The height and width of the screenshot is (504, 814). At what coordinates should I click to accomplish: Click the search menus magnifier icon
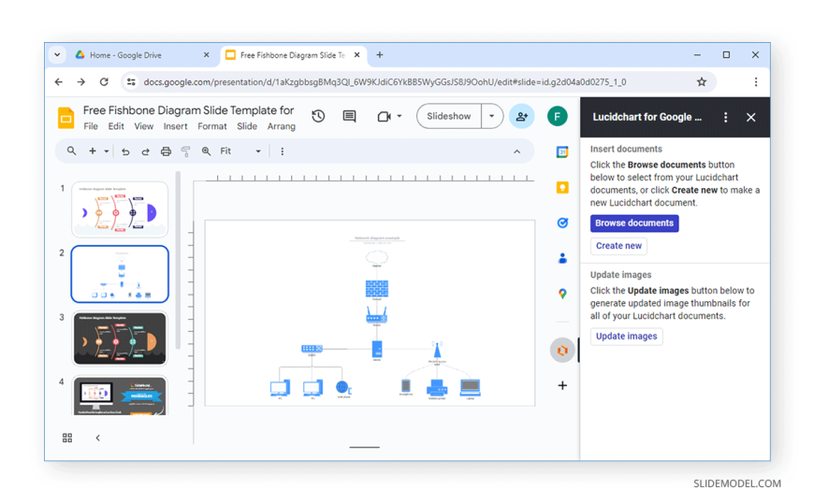pos(72,151)
